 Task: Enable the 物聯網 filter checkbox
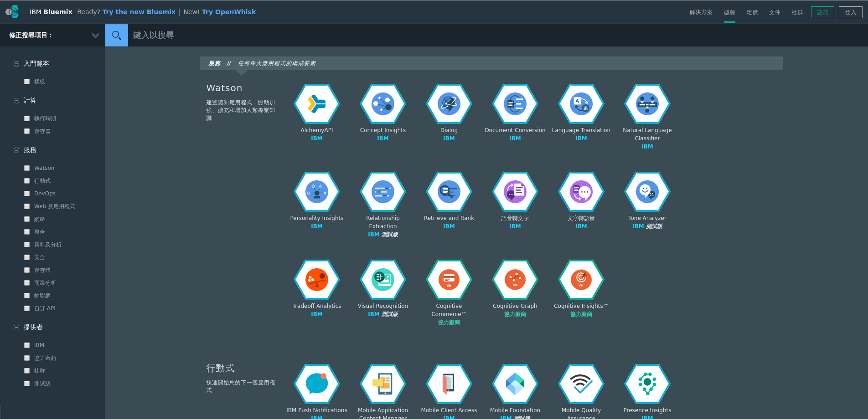27,296
